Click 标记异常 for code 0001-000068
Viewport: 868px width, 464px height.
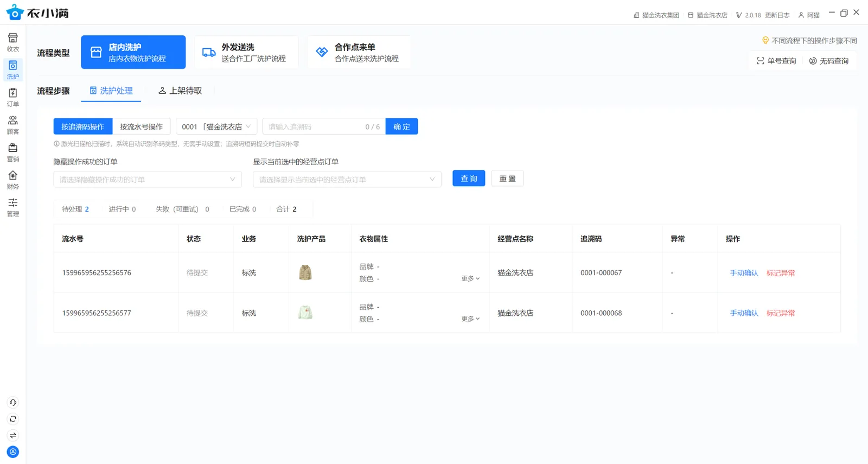(x=781, y=313)
